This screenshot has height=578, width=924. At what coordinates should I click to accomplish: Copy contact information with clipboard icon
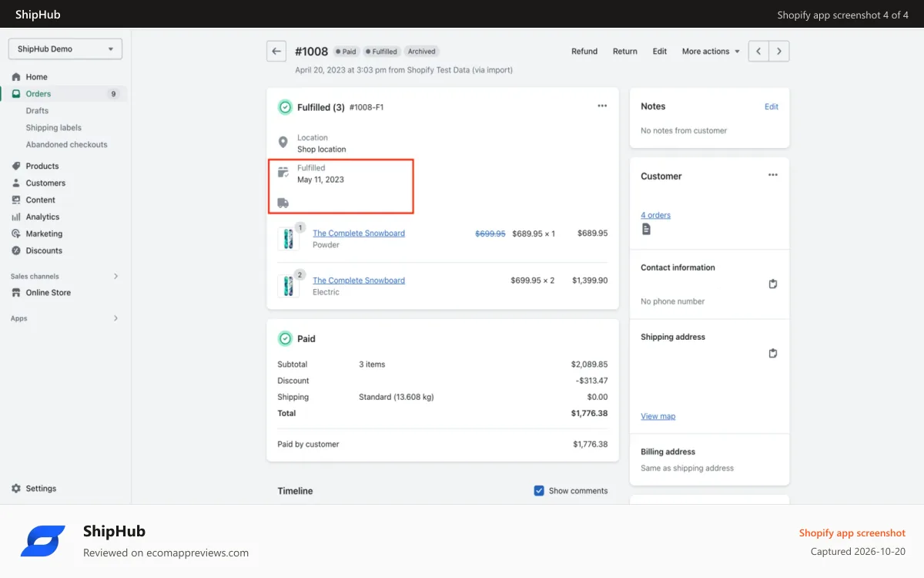[x=773, y=284]
